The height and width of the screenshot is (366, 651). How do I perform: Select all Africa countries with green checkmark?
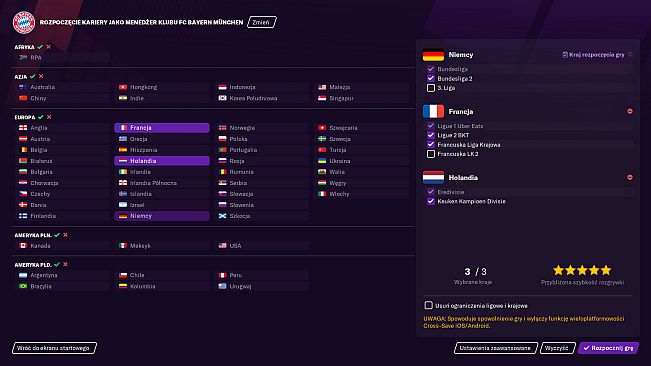point(40,47)
